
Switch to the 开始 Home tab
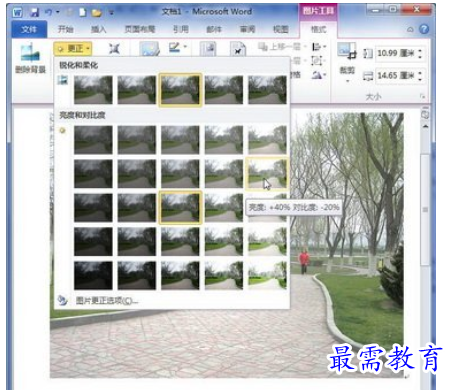65,29
